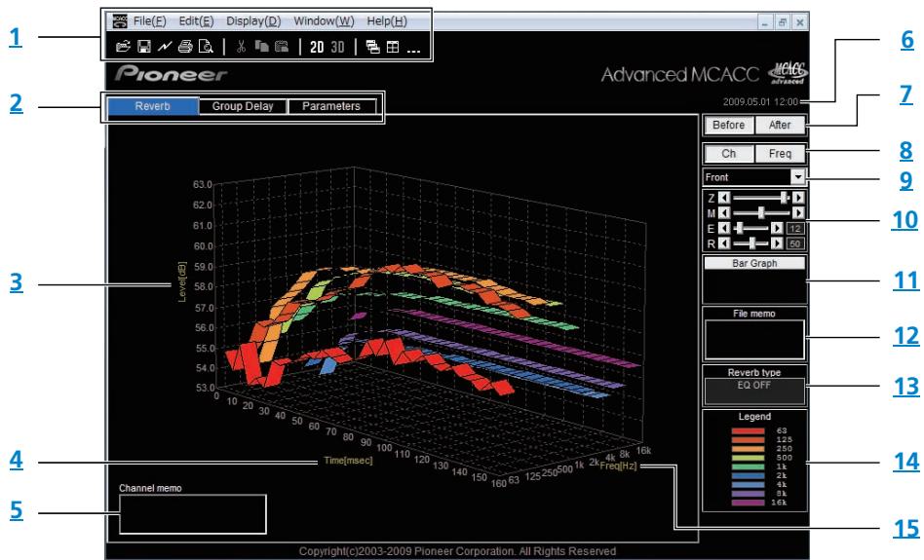Click the M slider track

761,212
